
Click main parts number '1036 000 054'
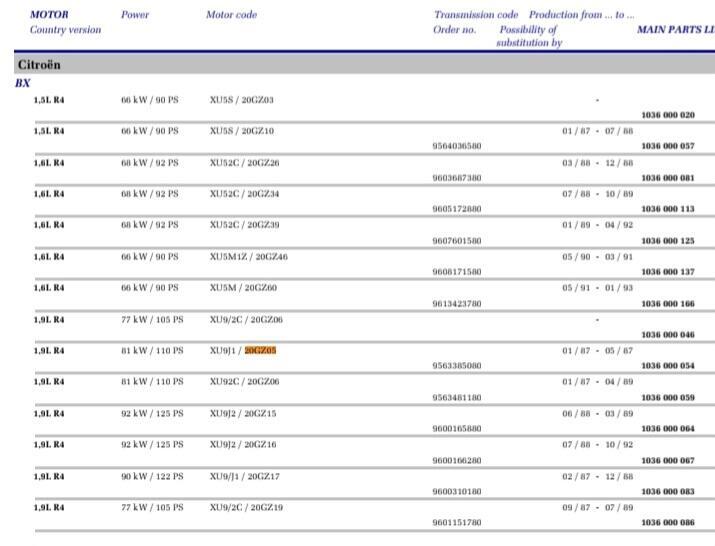[x=668, y=366]
